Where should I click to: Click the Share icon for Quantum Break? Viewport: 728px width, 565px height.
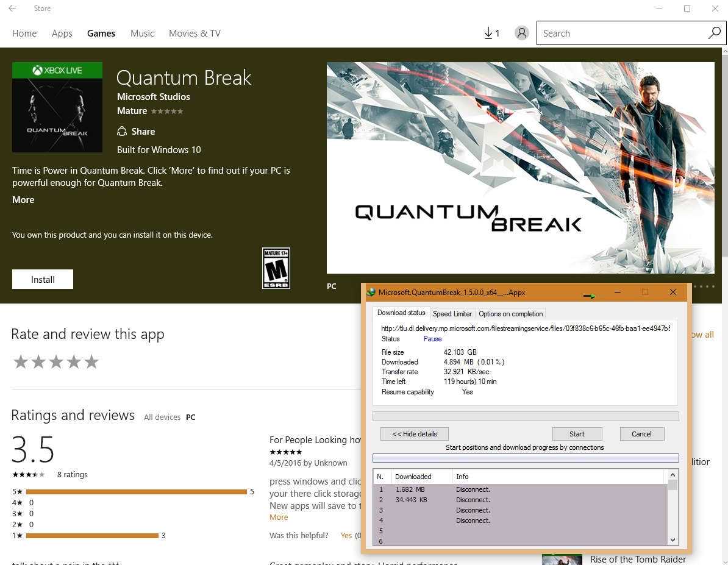click(122, 132)
